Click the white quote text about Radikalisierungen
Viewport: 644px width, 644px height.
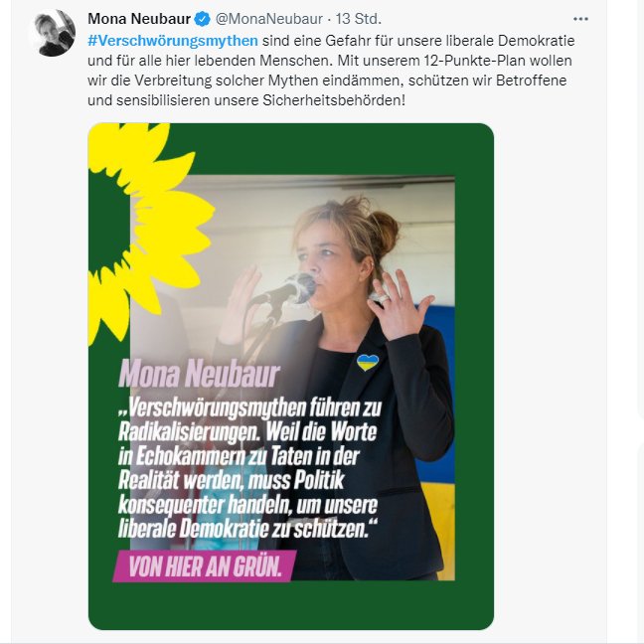point(249,468)
